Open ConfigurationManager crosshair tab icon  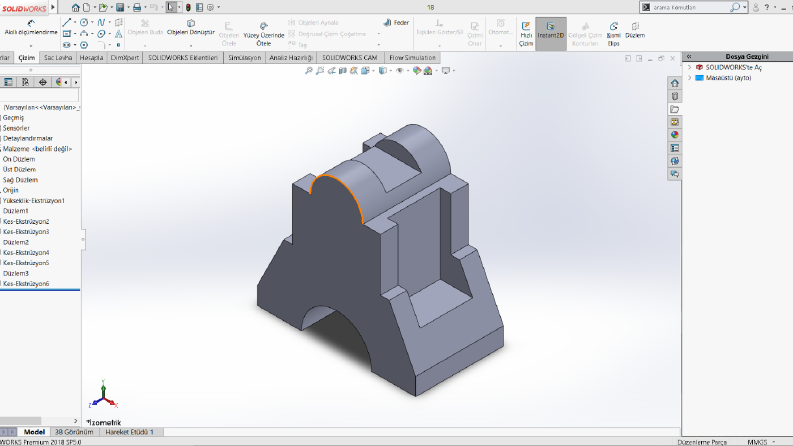tap(42, 82)
